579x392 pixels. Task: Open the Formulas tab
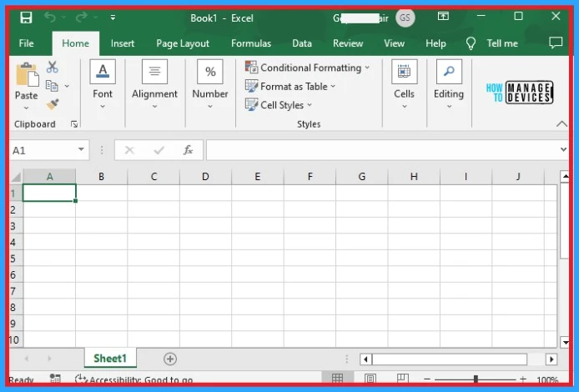click(251, 43)
